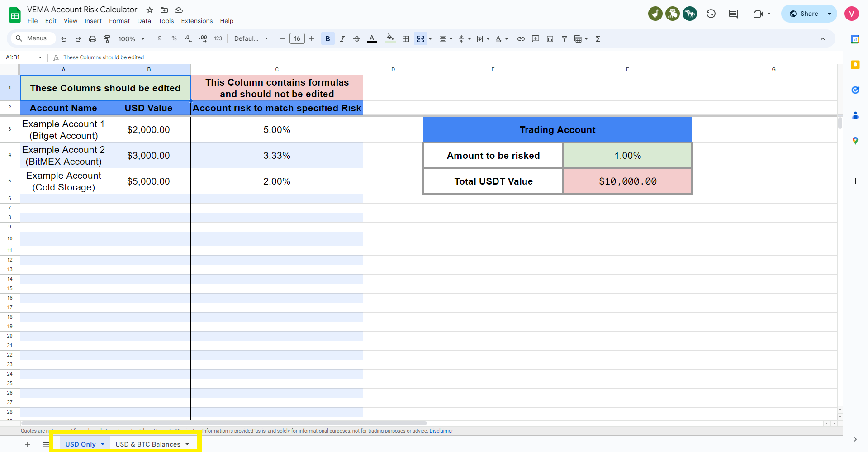
Task: Open Tasks side panel icon
Action: (x=855, y=90)
